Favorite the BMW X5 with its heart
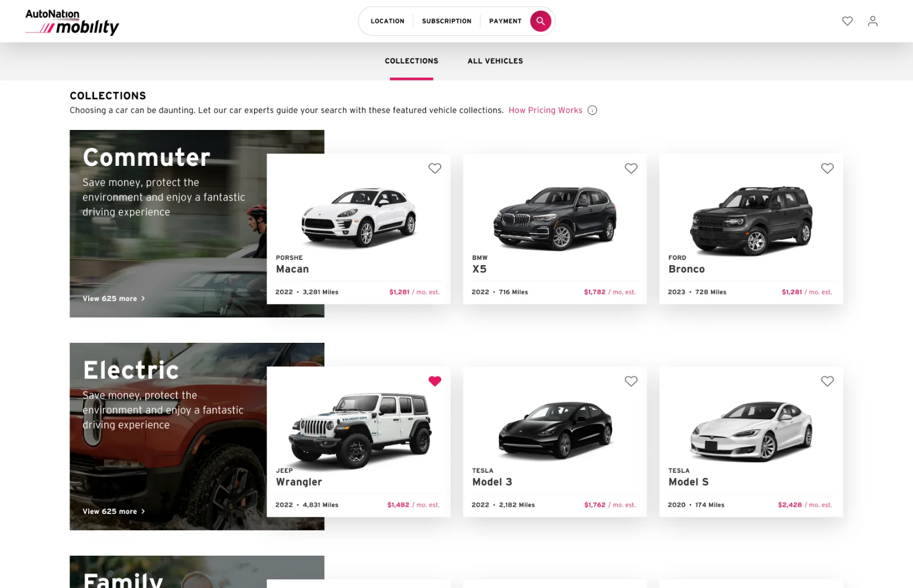This screenshot has height=588, width=913. click(x=631, y=168)
